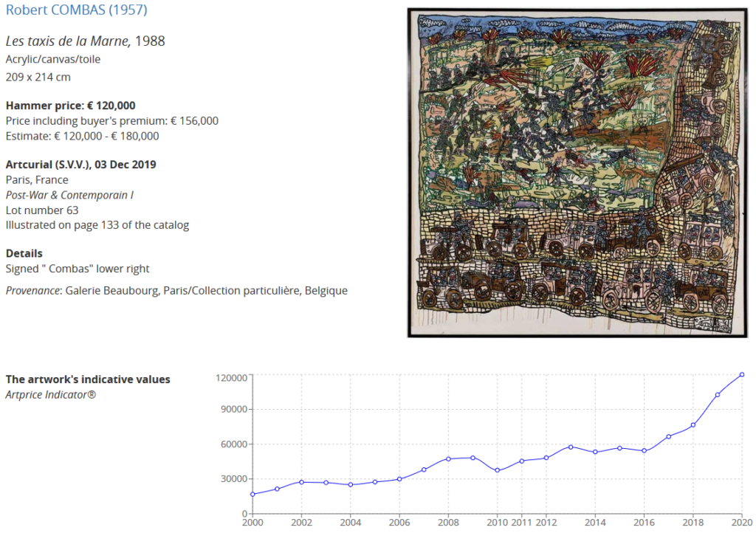Click the 2000 data point on the chart
Viewport: 756px width, 533px height.
pos(252,495)
